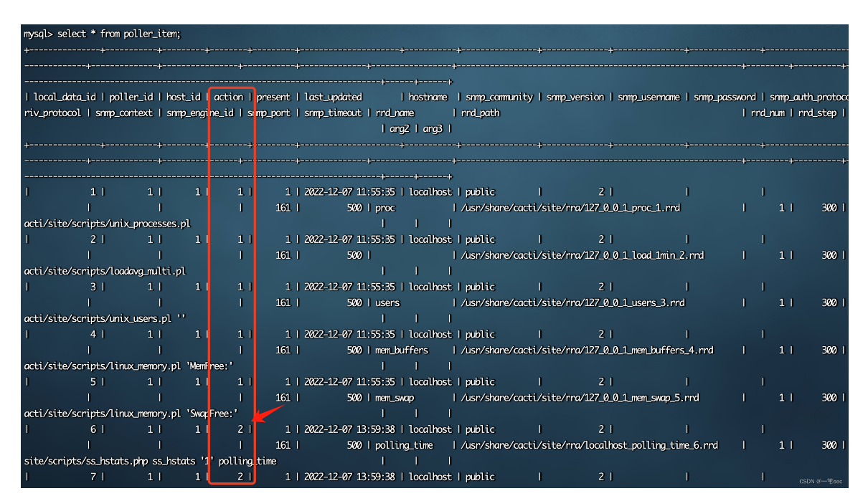Click the "hostname" column header
This screenshot has width=868, height=501.
pos(428,97)
